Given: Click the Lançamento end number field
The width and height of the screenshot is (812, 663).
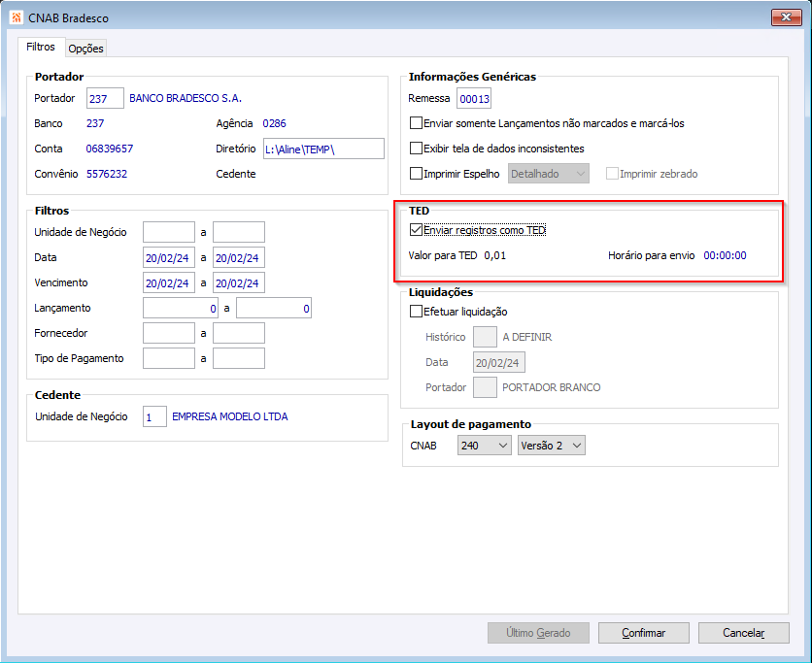Looking at the screenshot, I should pyautogui.click(x=274, y=308).
